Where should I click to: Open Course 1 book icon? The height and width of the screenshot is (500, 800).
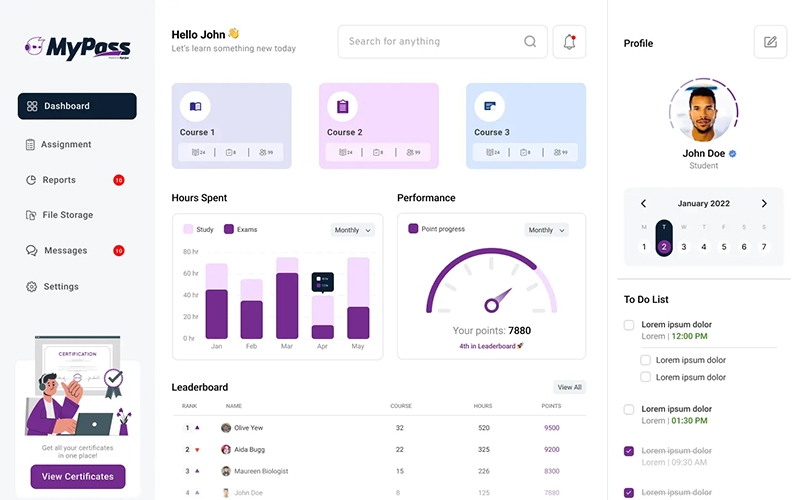pyautogui.click(x=195, y=107)
